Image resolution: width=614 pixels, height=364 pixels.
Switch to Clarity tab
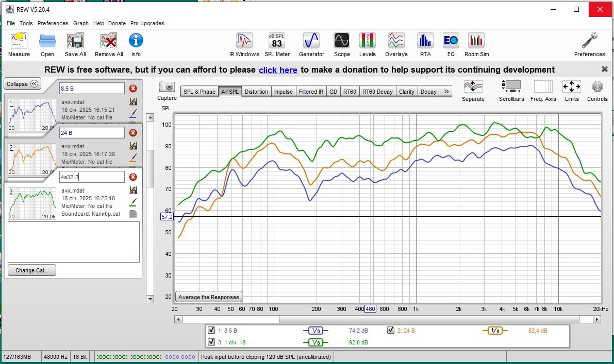[406, 92]
